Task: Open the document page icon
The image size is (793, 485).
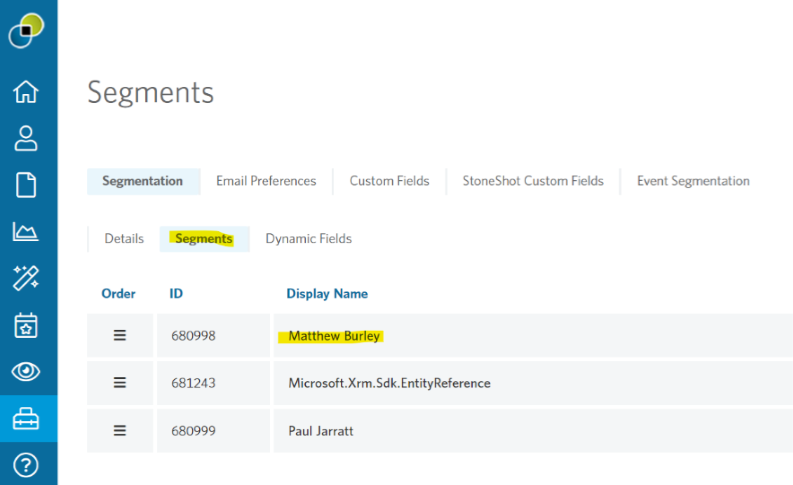Action: pos(26,185)
